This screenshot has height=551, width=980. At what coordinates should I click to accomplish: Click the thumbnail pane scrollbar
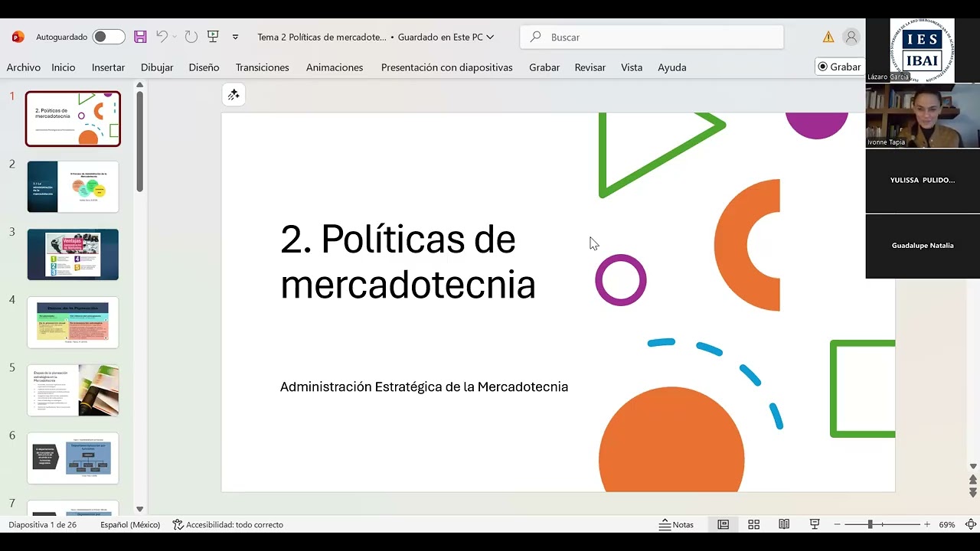140,142
